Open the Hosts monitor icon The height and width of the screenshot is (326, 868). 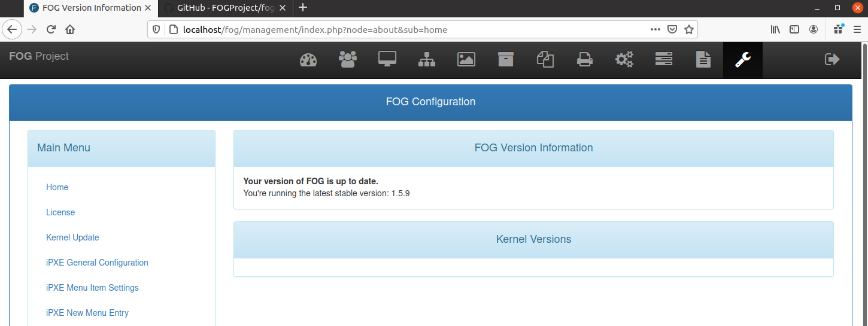(x=387, y=59)
